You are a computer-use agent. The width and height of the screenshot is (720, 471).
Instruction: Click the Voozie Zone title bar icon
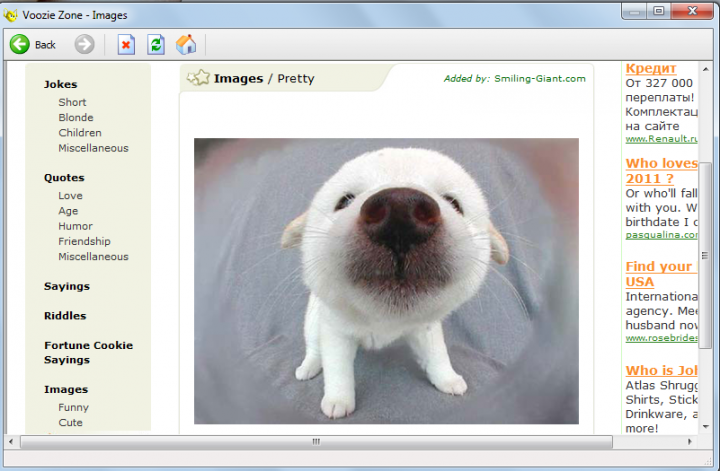(x=12, y=15)
